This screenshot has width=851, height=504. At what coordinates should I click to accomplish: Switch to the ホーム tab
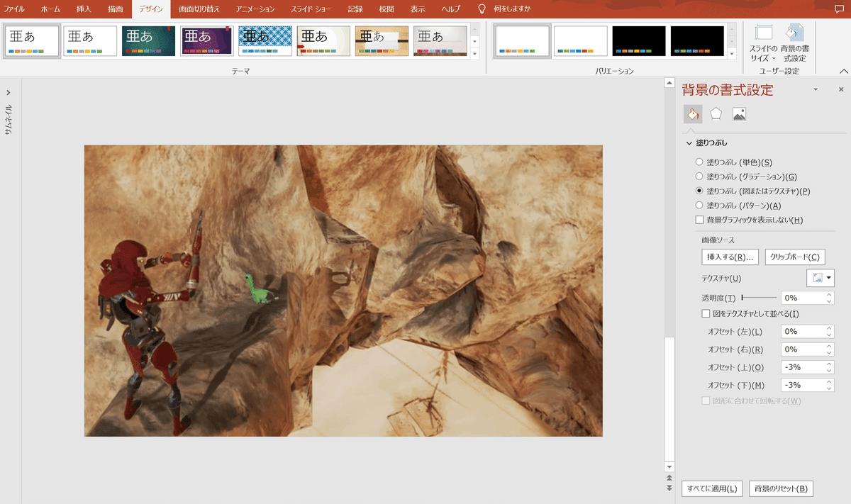(50, 9)
